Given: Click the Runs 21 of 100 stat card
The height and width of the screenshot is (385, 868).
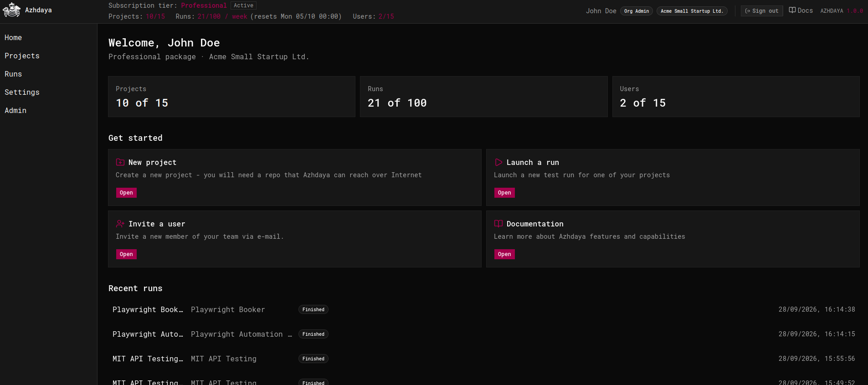Looking at the screenshot, I should 483,97.
